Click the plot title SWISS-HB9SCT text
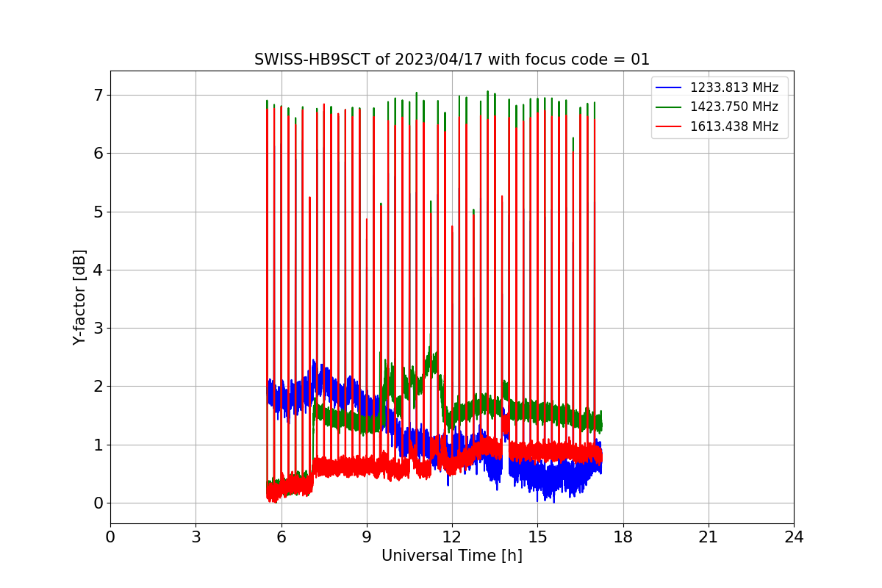The image size is (882, 588). pyautogui.click(x=452, y=60)
